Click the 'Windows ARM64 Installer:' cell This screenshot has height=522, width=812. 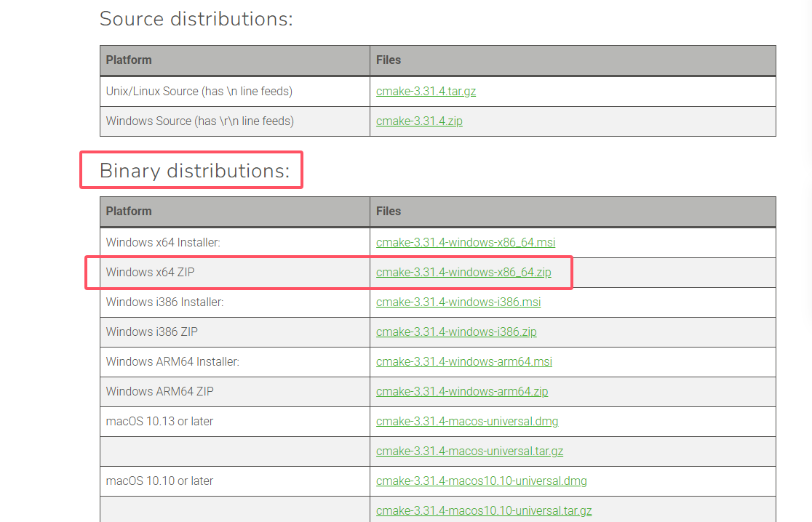click(234, 361)
